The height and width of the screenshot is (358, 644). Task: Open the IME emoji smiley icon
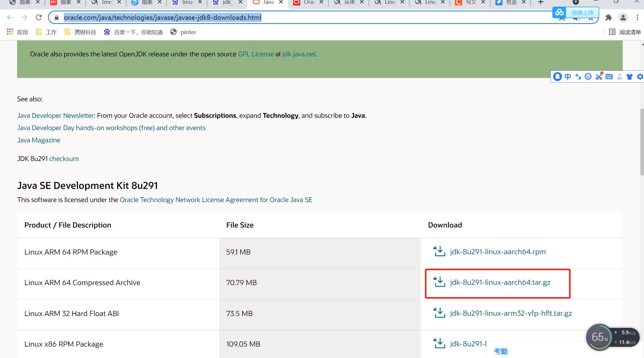pyautogui.click(x=588, y=76)
